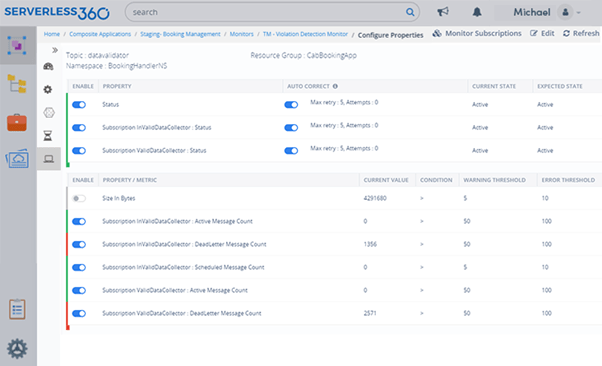This screenshot has width=602, height=366.
Task: Click current value 2571
Action: pos(370,313)
